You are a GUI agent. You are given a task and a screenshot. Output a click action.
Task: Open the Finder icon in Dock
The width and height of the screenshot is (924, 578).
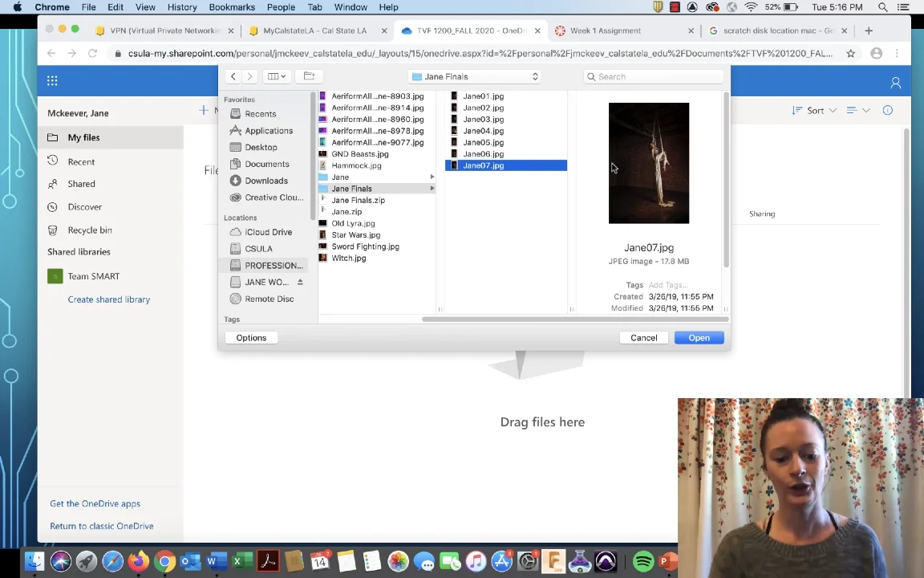(x=34, y=561)
